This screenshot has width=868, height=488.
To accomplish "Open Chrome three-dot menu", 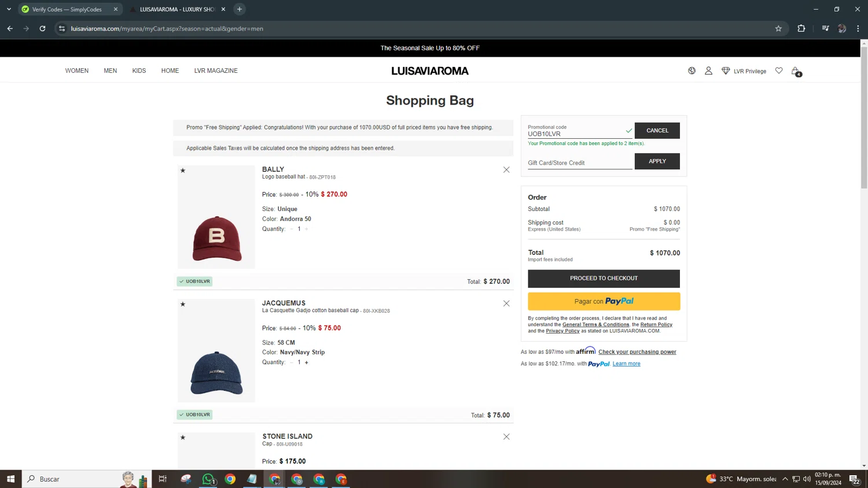I will pyautogui.click(x=858, y=28).
